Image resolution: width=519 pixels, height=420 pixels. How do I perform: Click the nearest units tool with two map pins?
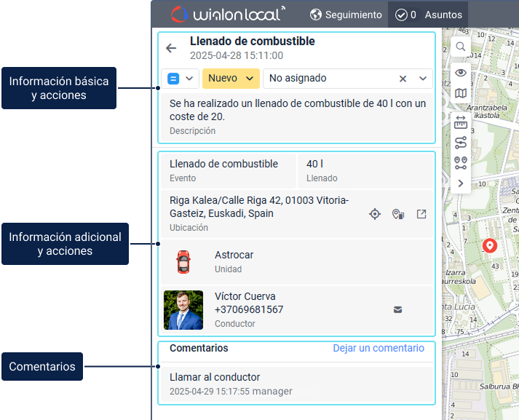point(461,163)
